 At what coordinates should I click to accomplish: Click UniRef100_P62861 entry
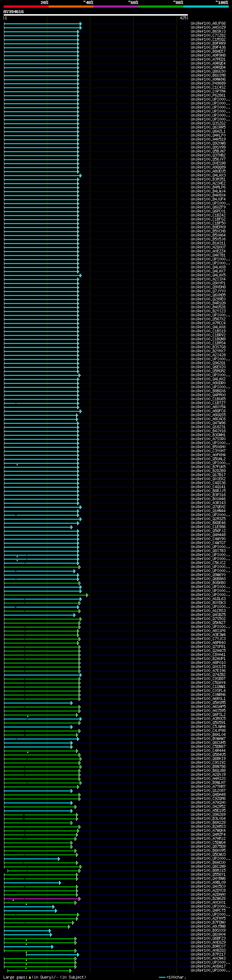(208, 96)
